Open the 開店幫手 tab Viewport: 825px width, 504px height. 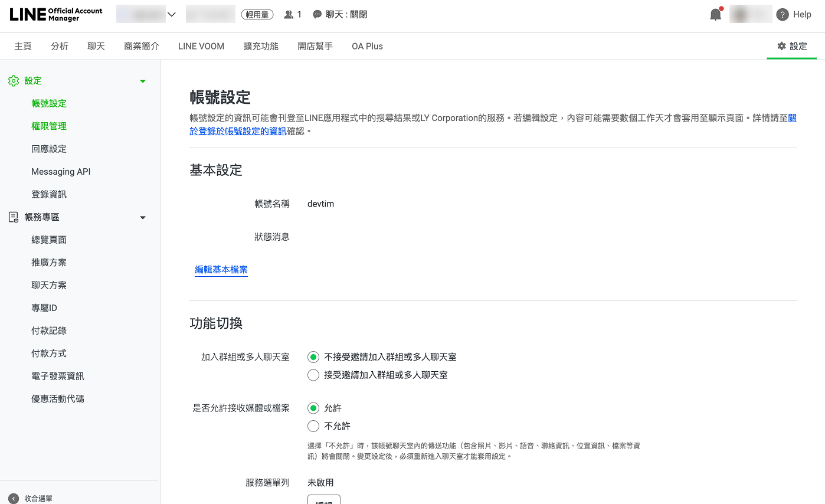(x=315, y=46)
